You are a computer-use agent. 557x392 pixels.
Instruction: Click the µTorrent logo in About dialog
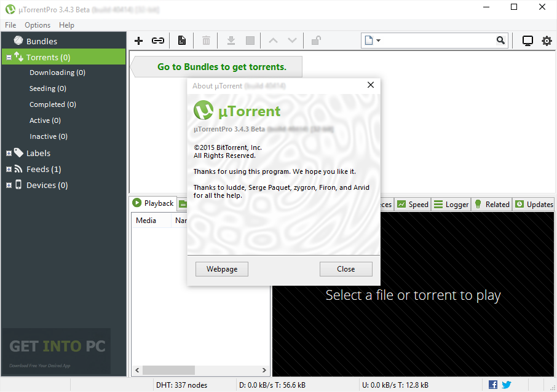(203, 111)
